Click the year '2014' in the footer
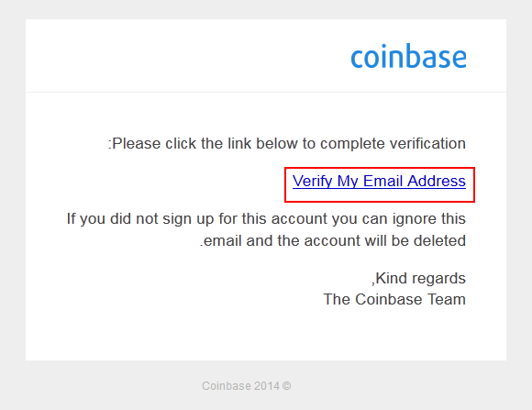Screen dimensions: 532x410 coord(267,386)
